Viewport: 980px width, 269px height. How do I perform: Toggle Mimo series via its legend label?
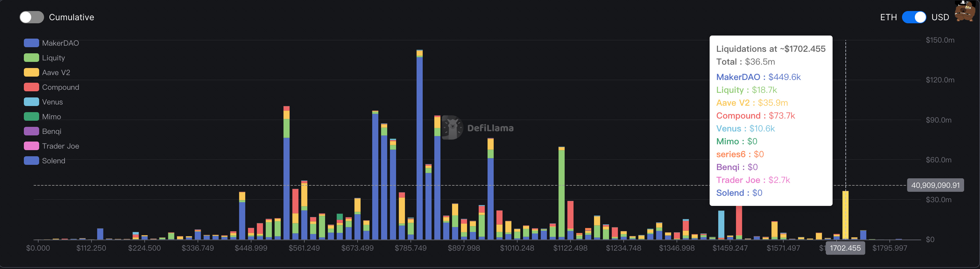coord(51,117)
